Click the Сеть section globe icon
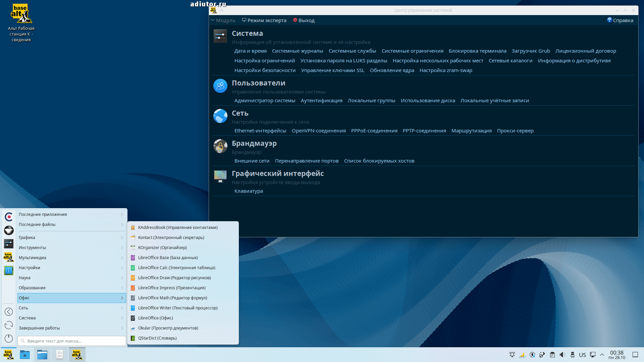 coord(220,116)
